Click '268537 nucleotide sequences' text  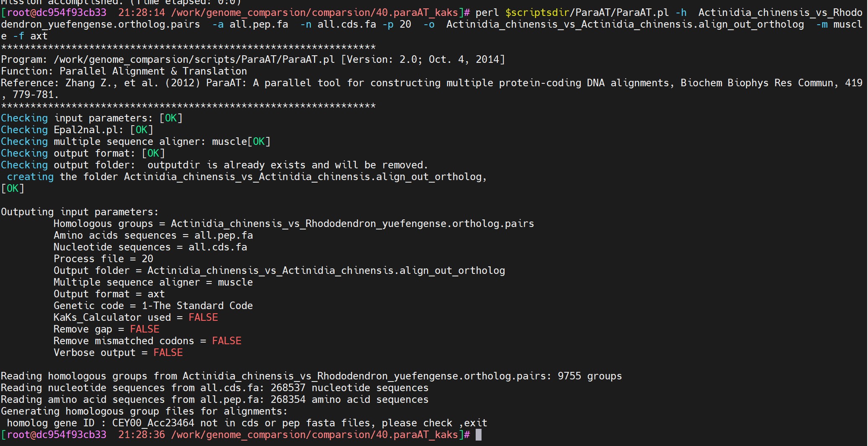click(350, 388)
